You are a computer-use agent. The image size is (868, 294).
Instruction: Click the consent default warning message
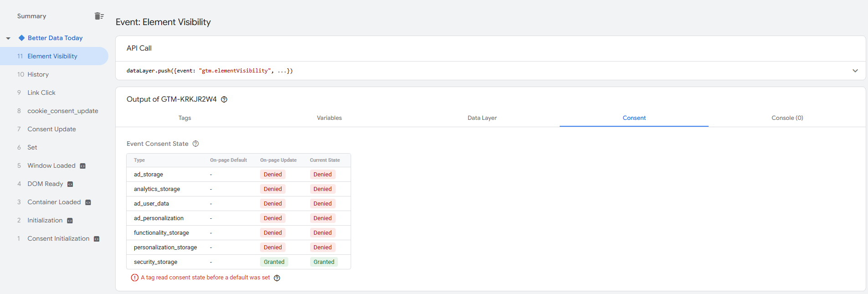coord(205,278)
